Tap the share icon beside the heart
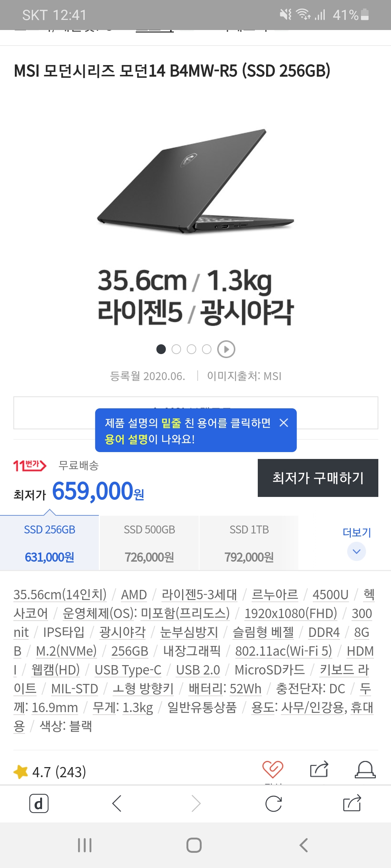The image size is (391, 868). point(319,769)
